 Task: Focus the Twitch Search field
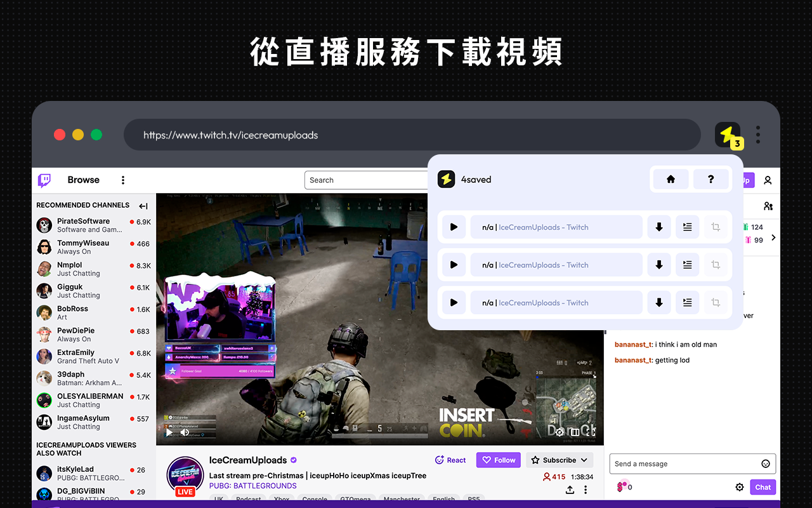(367, 180)
